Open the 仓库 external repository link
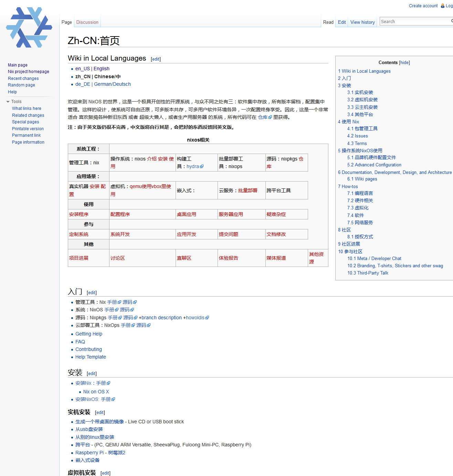 265,117
